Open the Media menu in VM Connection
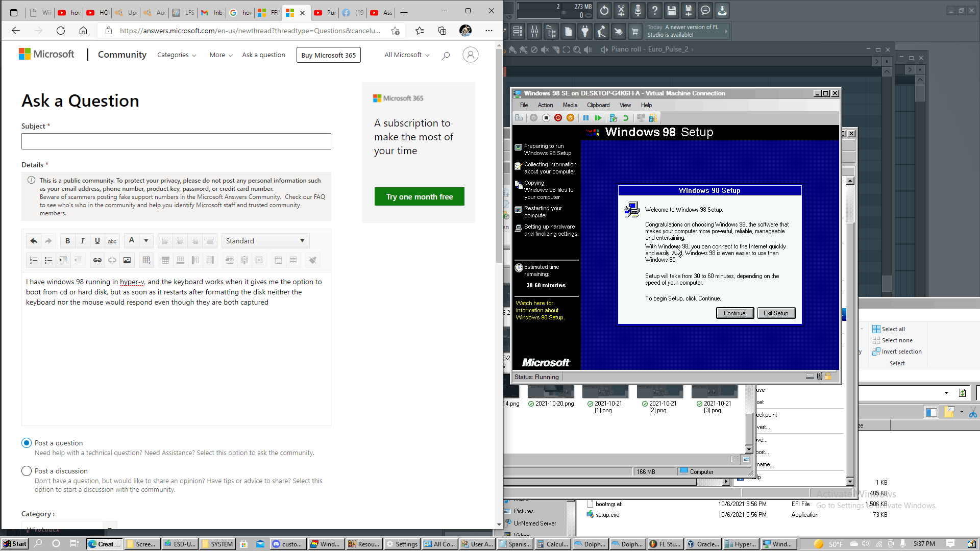This screenshot has width=980, height=551. [570, 105]
